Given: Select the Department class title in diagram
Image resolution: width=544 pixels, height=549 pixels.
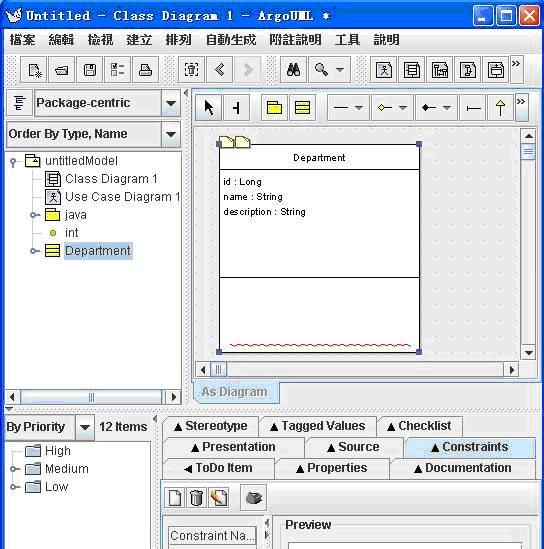Looking at the screenshot, I should click(x=319, y=158).
